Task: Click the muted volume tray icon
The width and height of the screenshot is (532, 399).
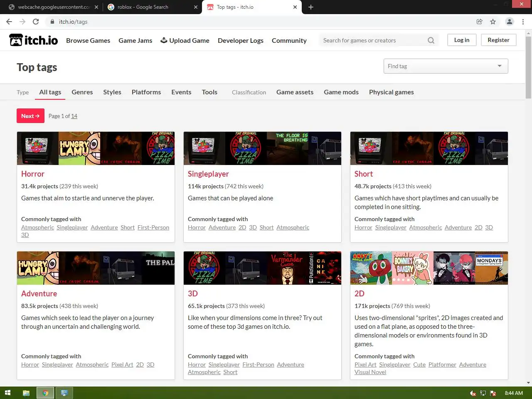Action: coord(473,393)
